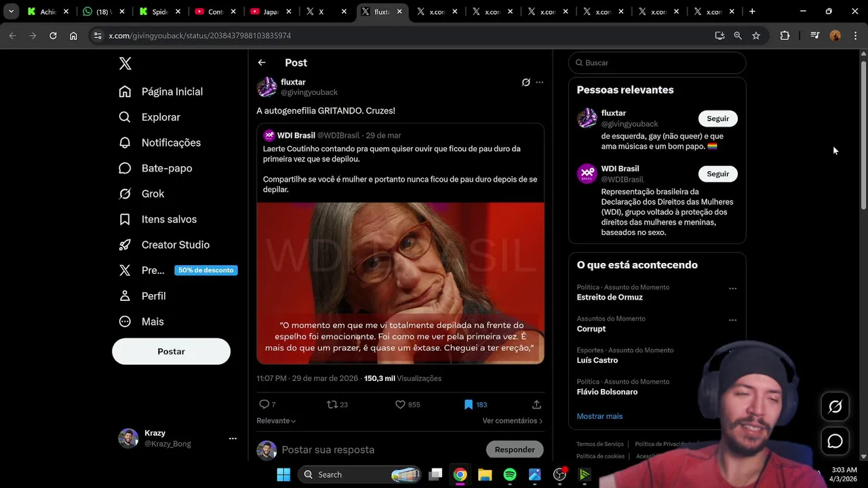868x488 pixels.
Task: Switch to the WhatsApp (18) tab
Action: coord(103,12)
